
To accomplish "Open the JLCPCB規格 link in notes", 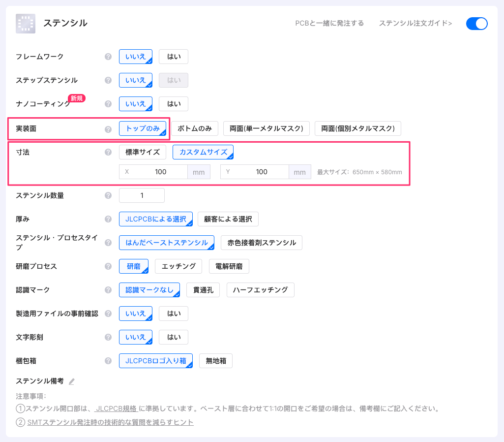I will tap(116, 409).
